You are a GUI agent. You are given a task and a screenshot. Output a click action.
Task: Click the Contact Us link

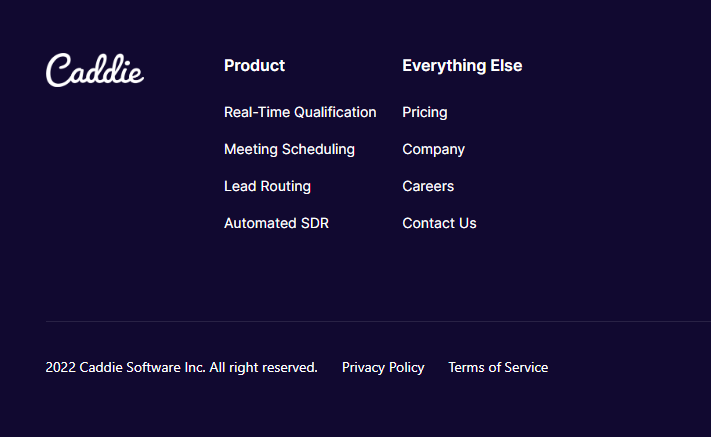click(439, 223)
